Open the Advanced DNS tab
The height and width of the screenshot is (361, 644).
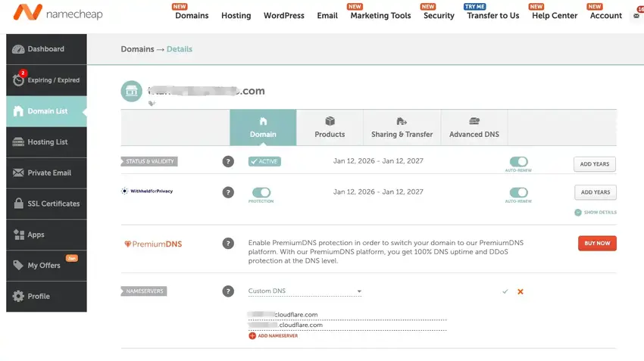click(474, 128)
